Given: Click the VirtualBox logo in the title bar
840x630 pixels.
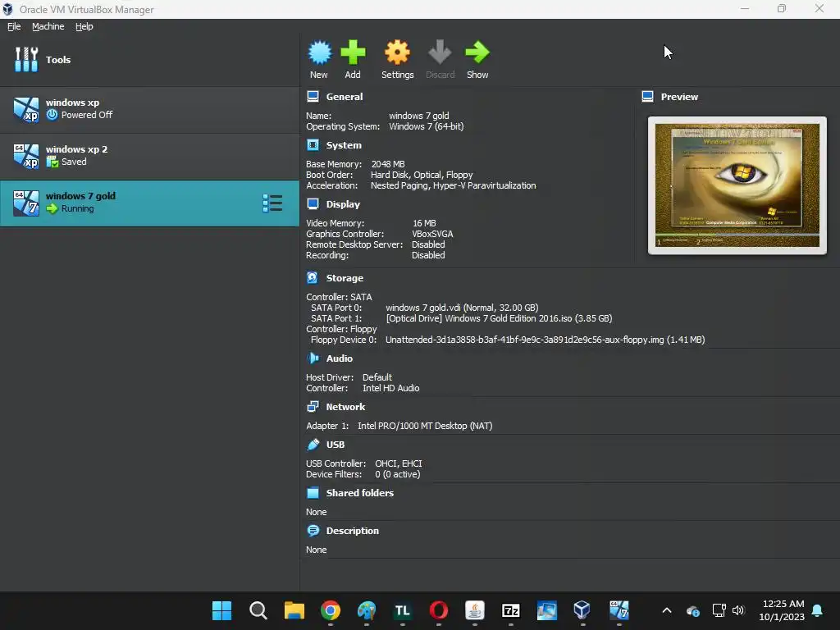Looking at the screenshot, I should (x=7, y=9).
